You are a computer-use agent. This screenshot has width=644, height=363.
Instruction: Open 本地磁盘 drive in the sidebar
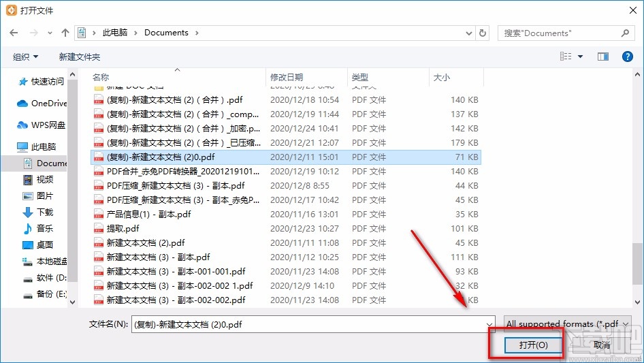(x=44, y=261)
